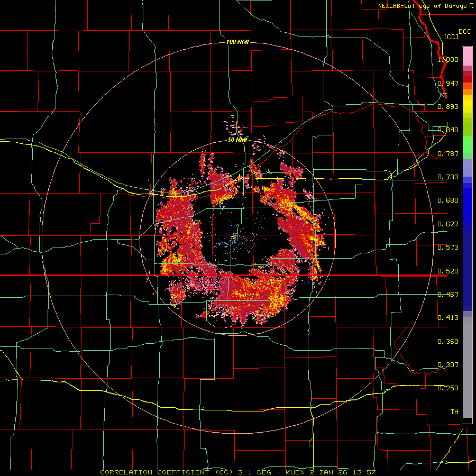Select the 0.733 scale value
This screenshot has width=476, height=476.
pyautogui.click(x=448, y=177)
